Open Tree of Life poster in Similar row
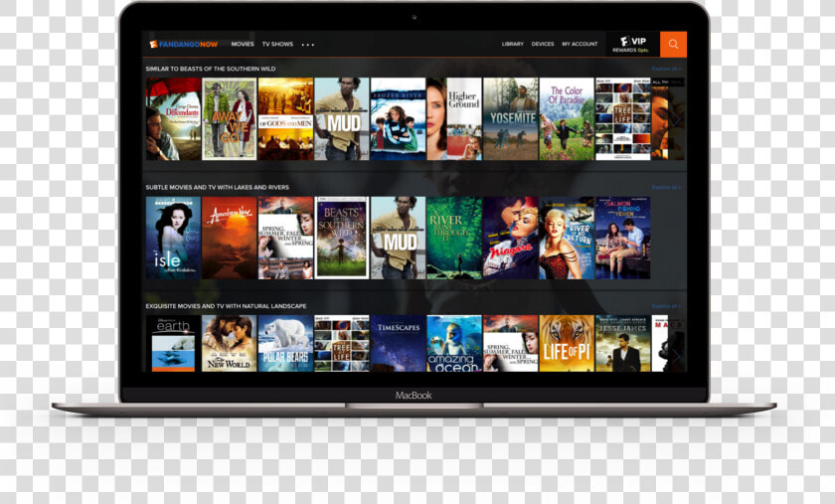 click(622, 119)
